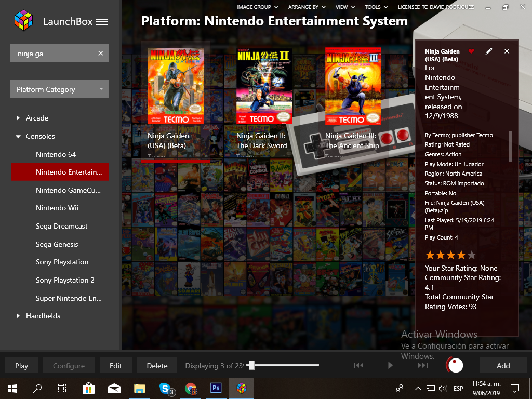The height and width of the screenshot is (399, 532).
Task: Click the 'Play Count: 4' detail line
Action: 442,237
